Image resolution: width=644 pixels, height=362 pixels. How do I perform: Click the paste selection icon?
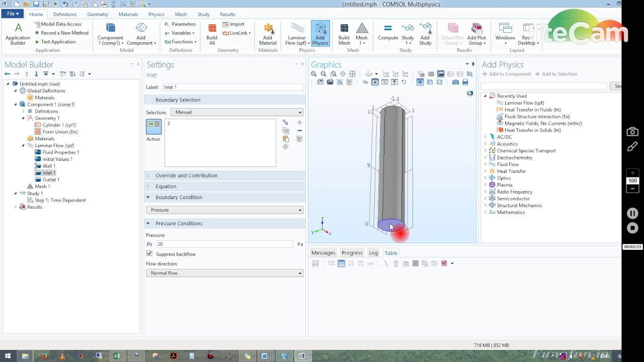(285, 139)
